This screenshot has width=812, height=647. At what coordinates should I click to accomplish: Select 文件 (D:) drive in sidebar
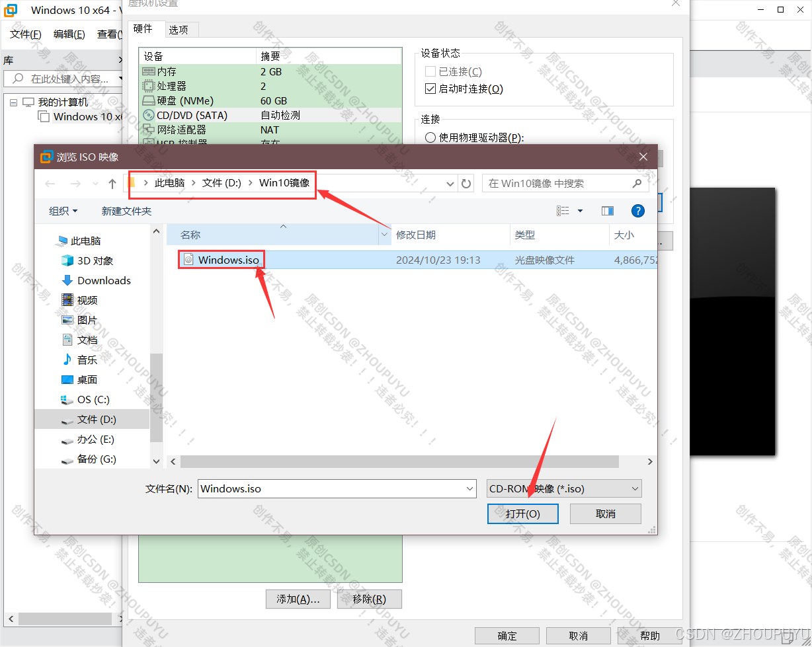92,419
